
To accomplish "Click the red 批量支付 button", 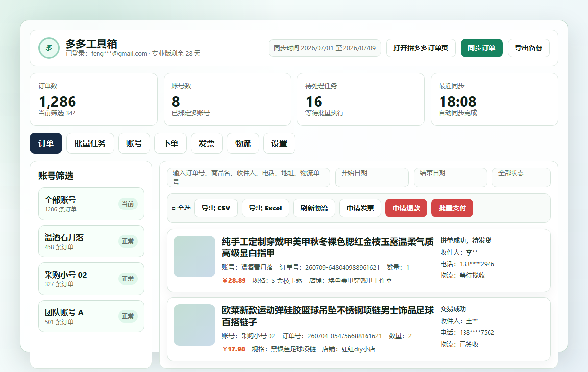I will click(x=452, y=208).
